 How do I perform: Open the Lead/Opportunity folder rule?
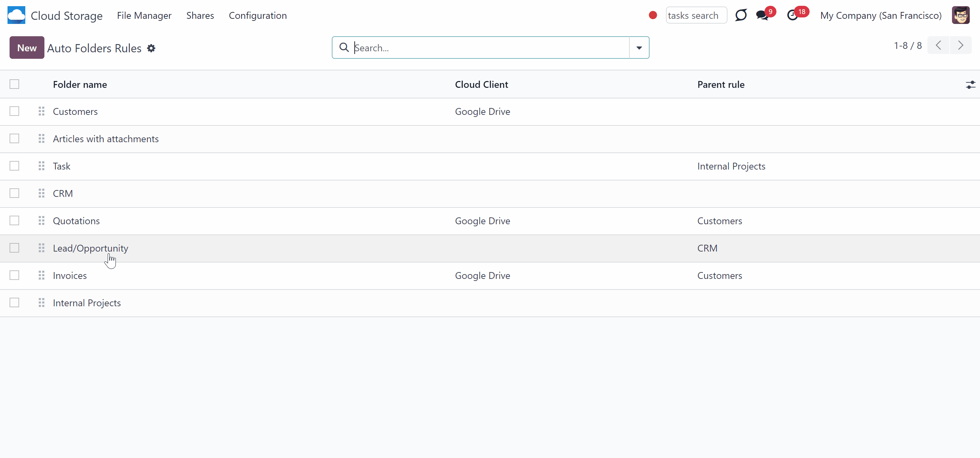pos(91,248)
